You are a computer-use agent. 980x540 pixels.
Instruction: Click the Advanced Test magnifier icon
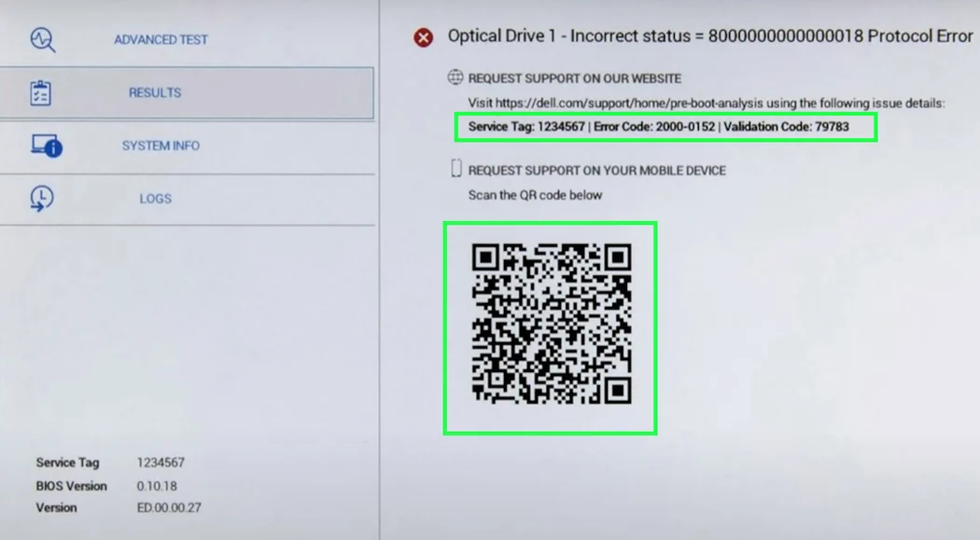click(43, 40)
